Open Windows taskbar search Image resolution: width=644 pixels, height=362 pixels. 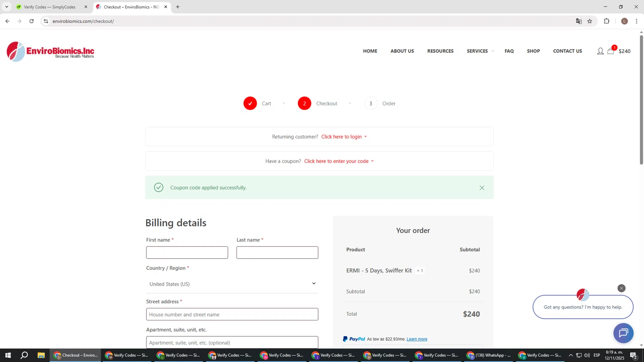pyautogui.click(x=24, y=355)
